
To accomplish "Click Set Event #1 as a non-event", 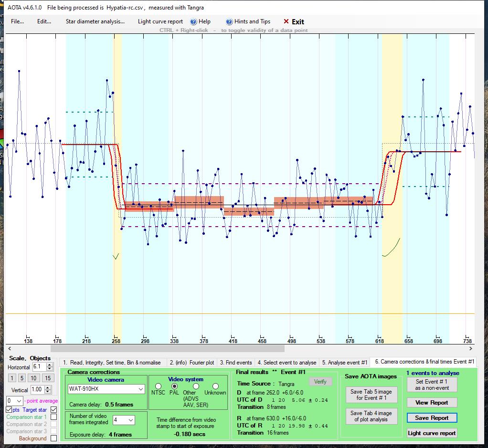I will coord(432,385).
